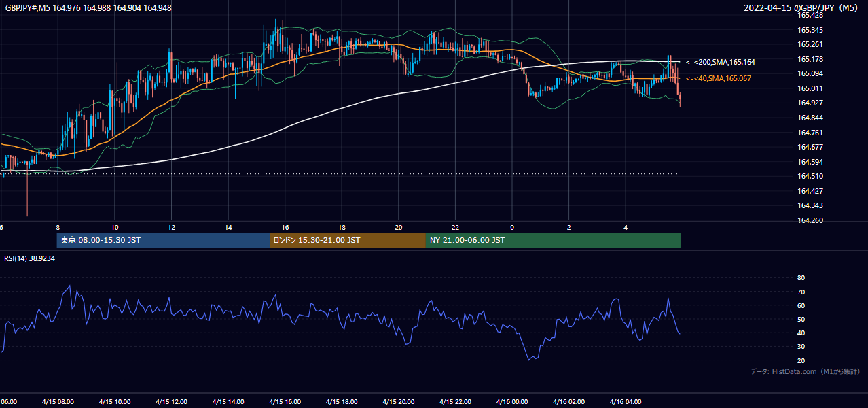Click hour label 16 under price chart
Viewport: 868px width, 408px height.
pyautogui.click(x=285, y=227)
